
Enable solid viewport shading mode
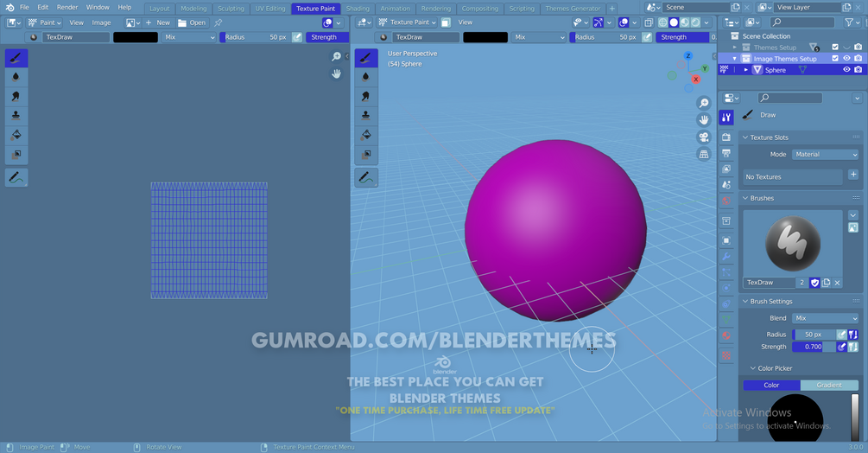pyautogui.click(x=674, y=22)
